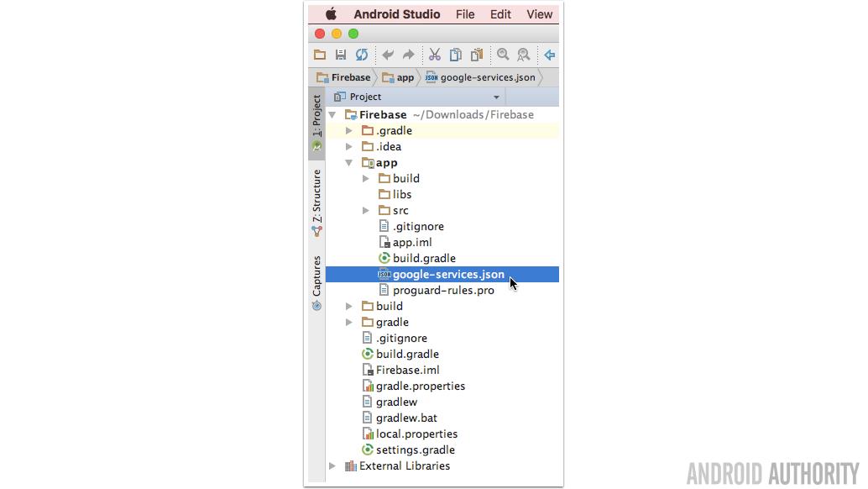The image size is (868, 489).
Task: Expand the src folder in the project tree
Action: pos(365,210)
